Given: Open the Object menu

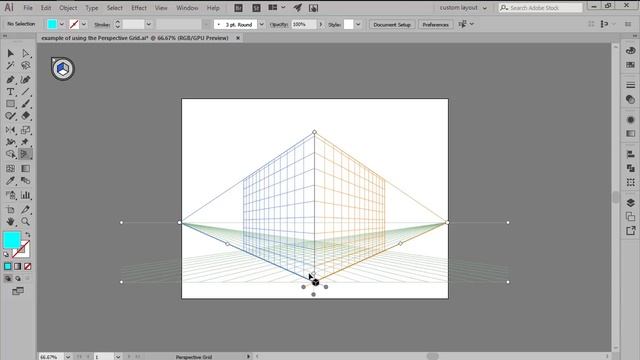Looking at the screenshot, I should [x=68, y=8].
